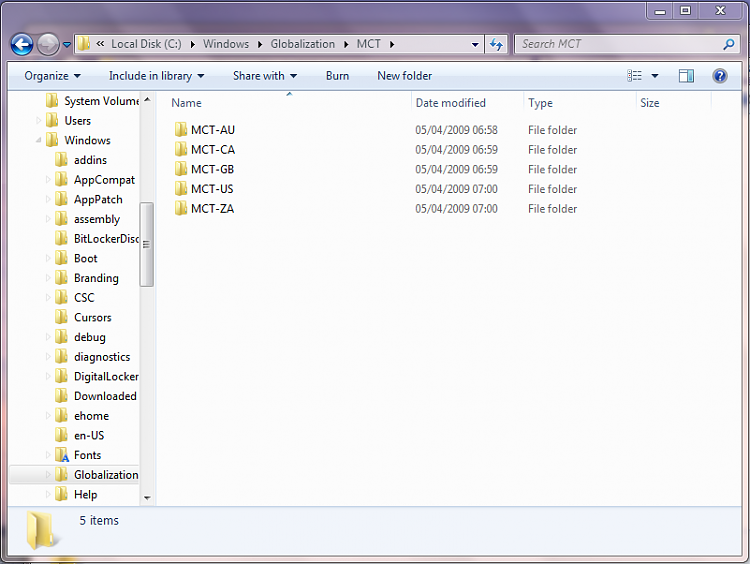
Task: Open the Share with menu
Action: coord(265,76)
